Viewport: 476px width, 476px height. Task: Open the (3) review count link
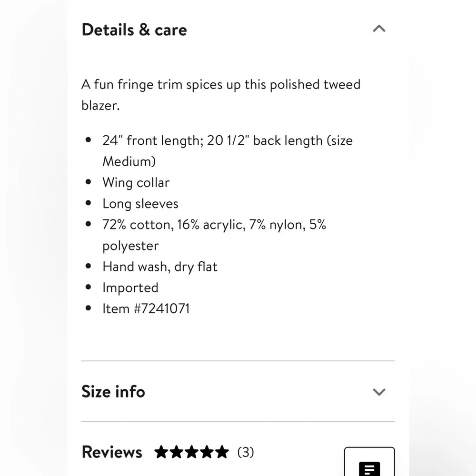coord(246,452)
